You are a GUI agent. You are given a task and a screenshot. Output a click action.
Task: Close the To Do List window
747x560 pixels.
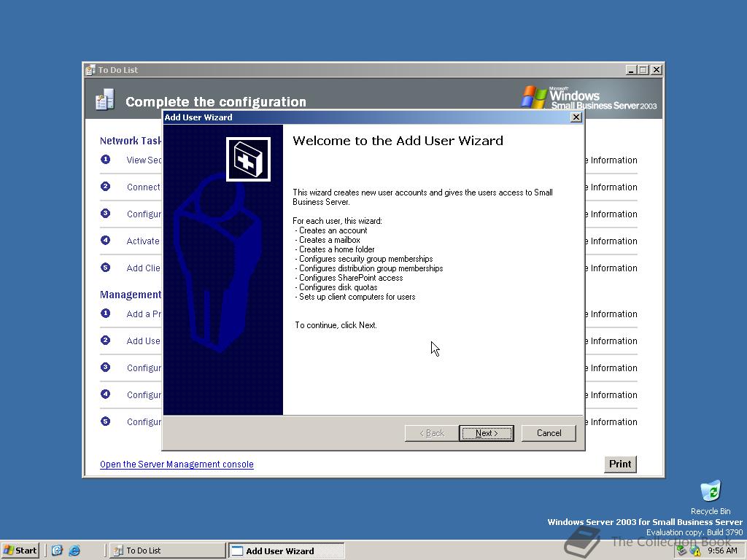pos(656,70)
